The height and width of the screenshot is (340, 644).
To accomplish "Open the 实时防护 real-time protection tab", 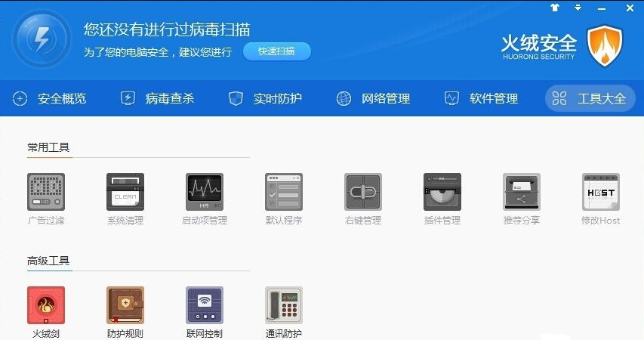I will pos(266,98).
